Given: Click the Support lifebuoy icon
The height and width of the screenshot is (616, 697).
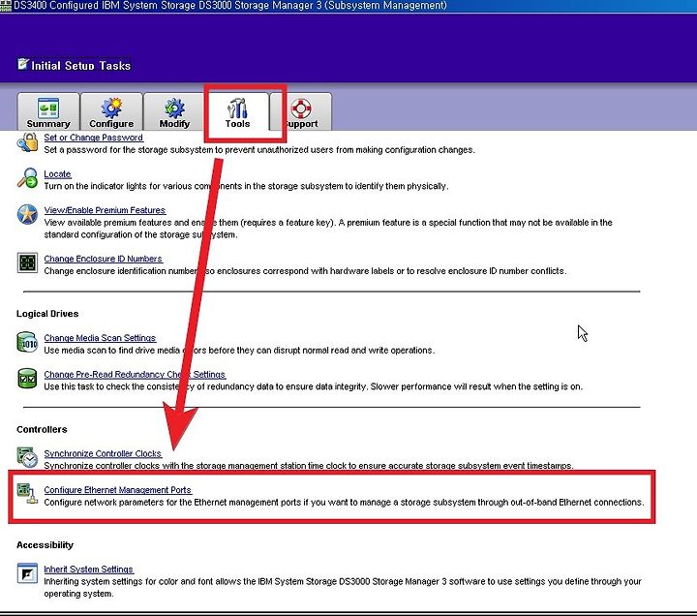Looking at the screenshot, I should [x=301, y=108].
